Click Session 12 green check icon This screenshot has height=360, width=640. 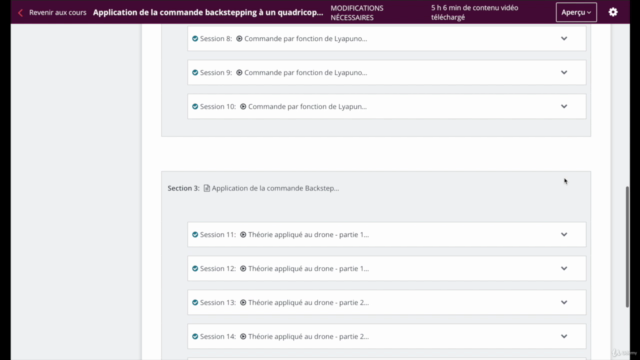[x=195, y=269]
